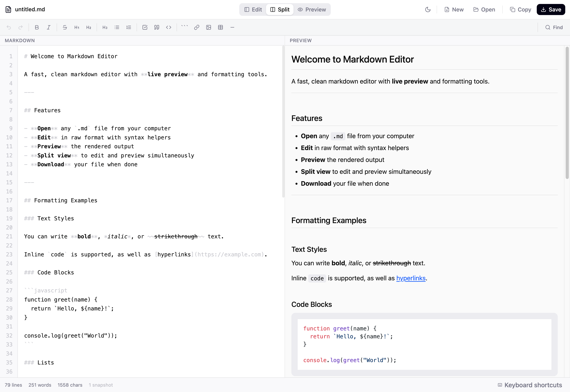Click the Undo arrow icon
This screenshot has height=392, width=570.
click(x=9, y=27)
